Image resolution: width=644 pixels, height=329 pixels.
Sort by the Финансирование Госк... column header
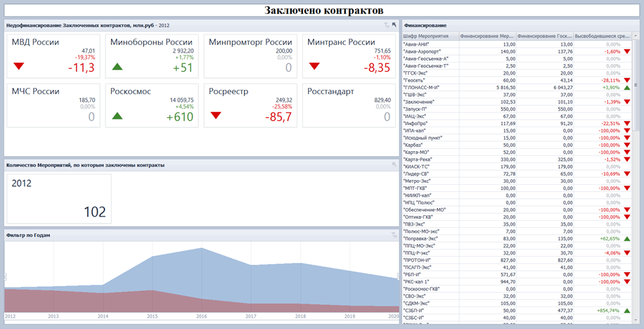tap(545, 36)
